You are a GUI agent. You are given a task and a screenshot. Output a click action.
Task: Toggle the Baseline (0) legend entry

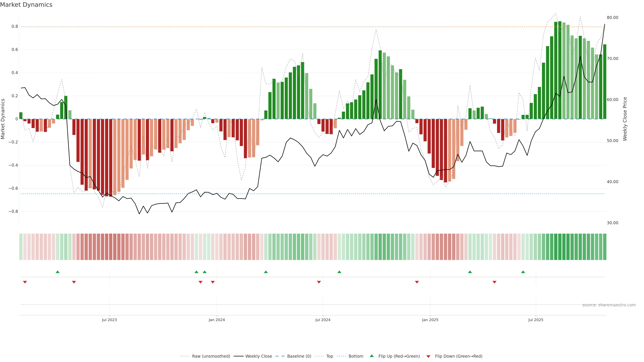point(299,356)
